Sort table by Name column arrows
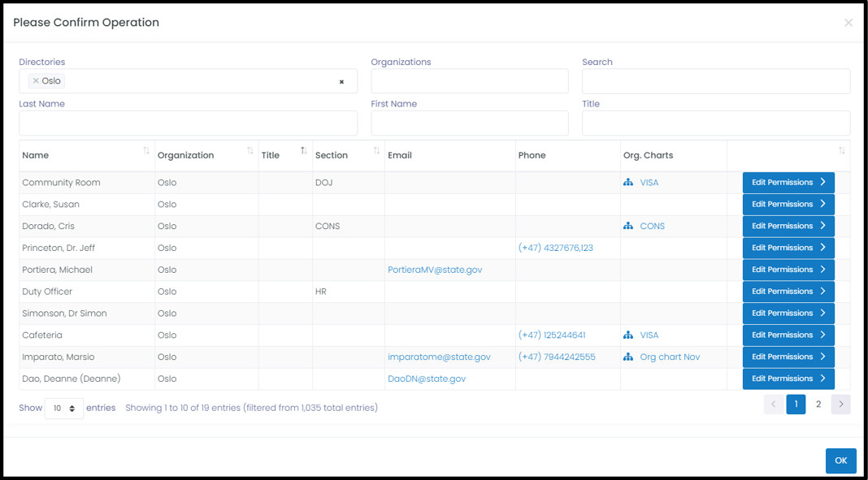 coord(146,150)
